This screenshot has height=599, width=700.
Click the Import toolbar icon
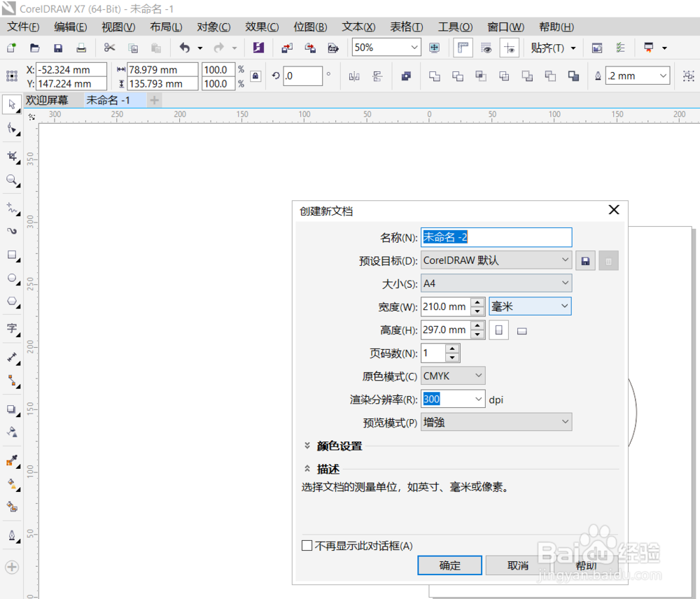pos(287,48)
